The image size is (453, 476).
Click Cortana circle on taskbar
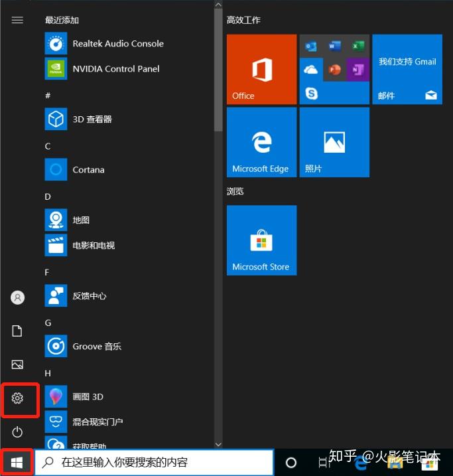(x=291, y=463)
